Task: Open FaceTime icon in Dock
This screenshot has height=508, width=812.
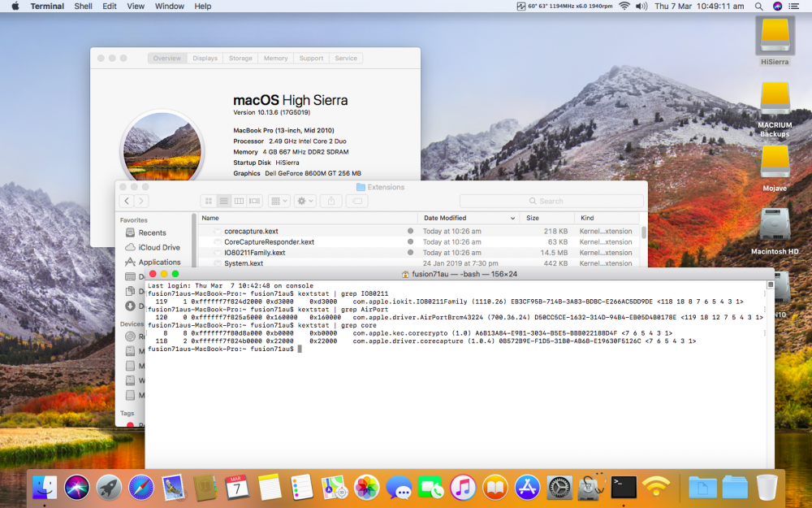Action: (430, 487)
